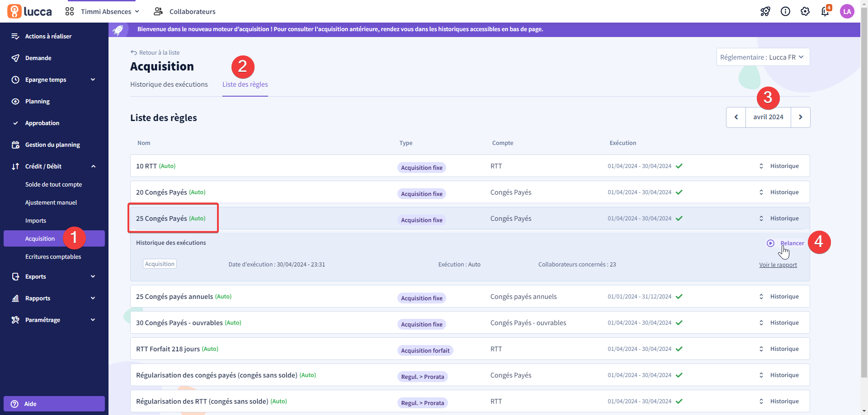
Task: Click Collaborateurs concernés : 23 text
Action: (x=577, y=264)
